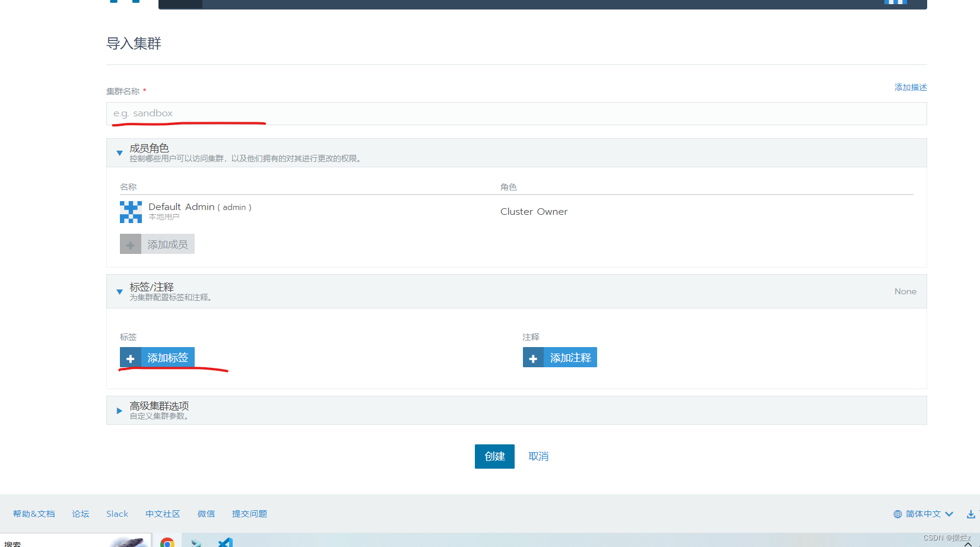Open the 中文社区 footer link

[x=163, y=514]
